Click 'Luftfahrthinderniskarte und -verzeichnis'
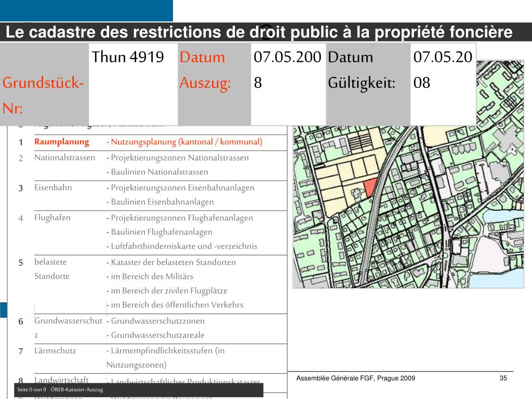 click(184, 246)
